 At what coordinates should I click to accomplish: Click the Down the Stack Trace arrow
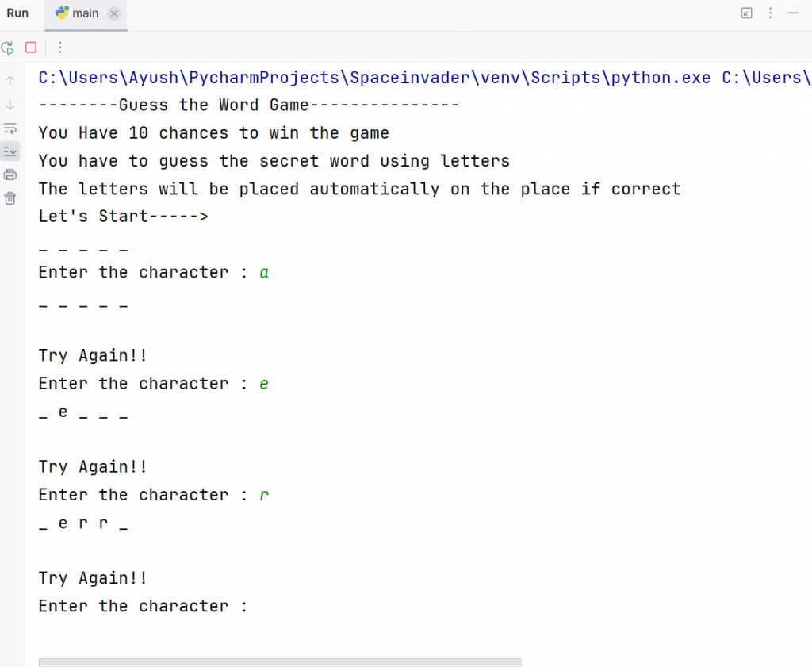point(10,105)
